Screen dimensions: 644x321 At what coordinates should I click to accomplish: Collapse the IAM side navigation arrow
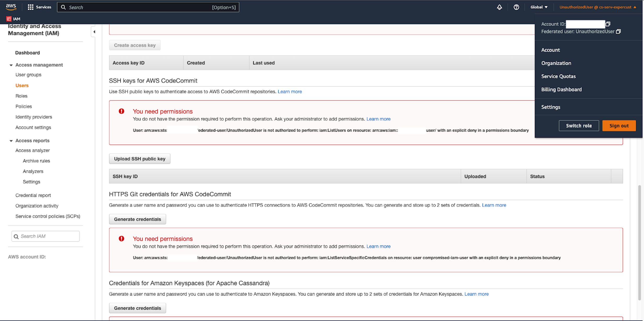[x=94, y=32]
